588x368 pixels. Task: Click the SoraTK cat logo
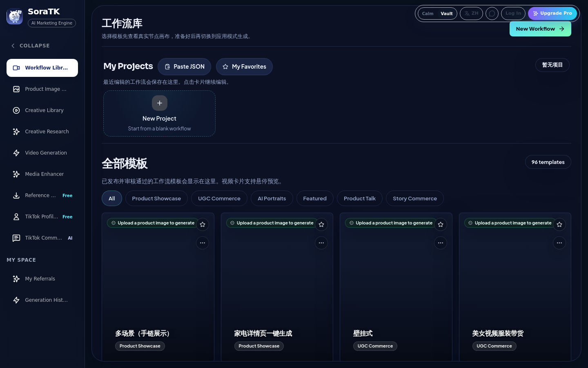pyautogui.click(x=15, y=16)
